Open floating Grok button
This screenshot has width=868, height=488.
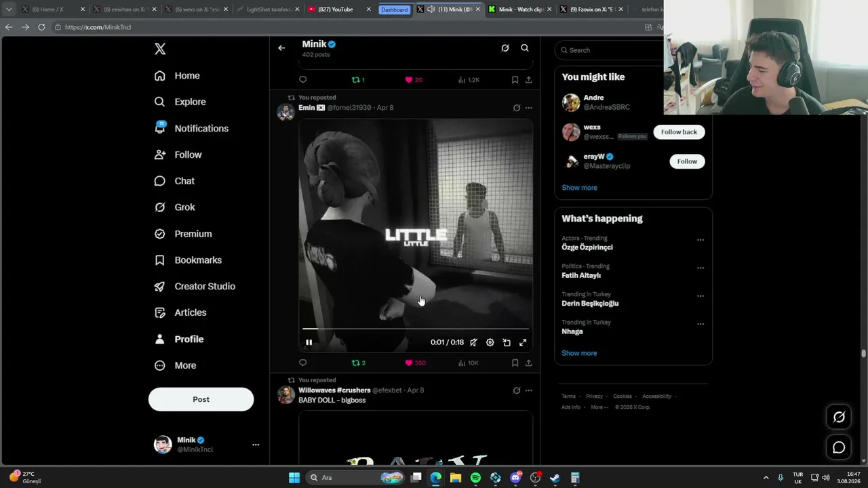839,418
